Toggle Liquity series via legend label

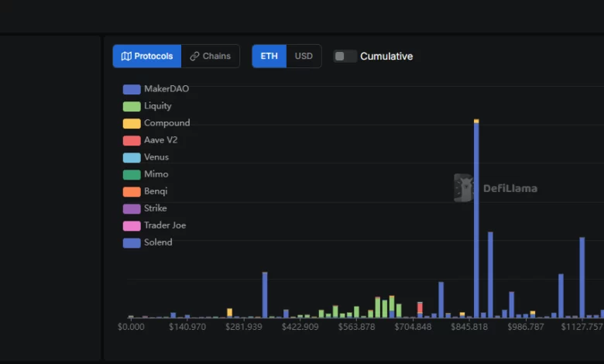point(157,106)
